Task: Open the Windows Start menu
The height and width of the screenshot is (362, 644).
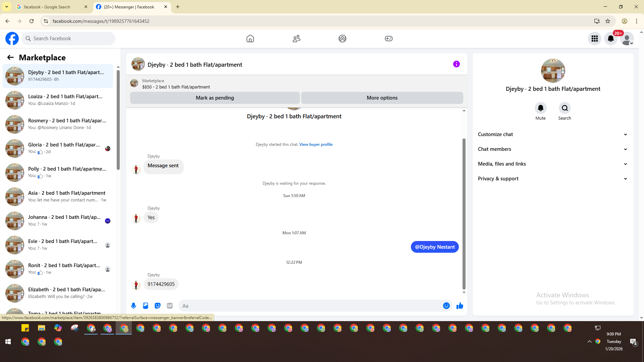Action: pyautogui.click(x=8, y=342)
